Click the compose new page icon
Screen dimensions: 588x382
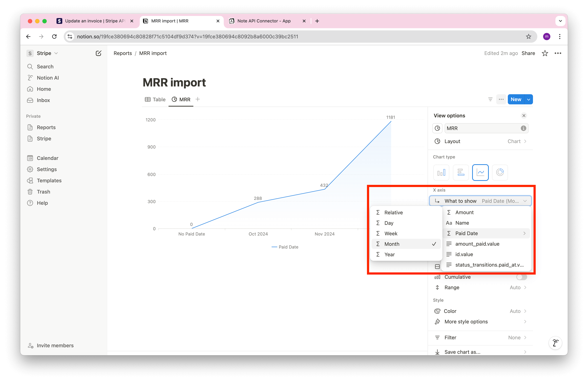click(98, 53)
